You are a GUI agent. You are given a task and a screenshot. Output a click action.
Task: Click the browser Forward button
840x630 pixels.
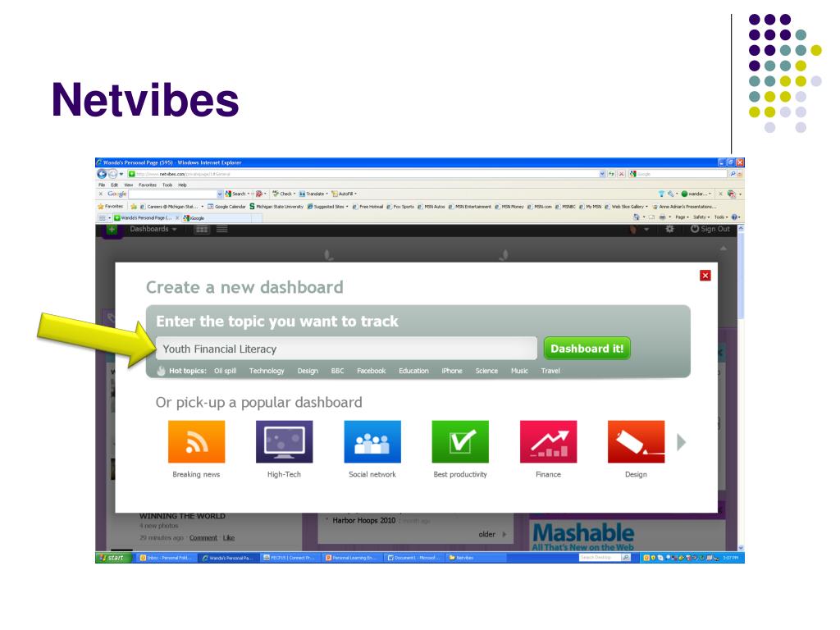[x=112, y=174]
